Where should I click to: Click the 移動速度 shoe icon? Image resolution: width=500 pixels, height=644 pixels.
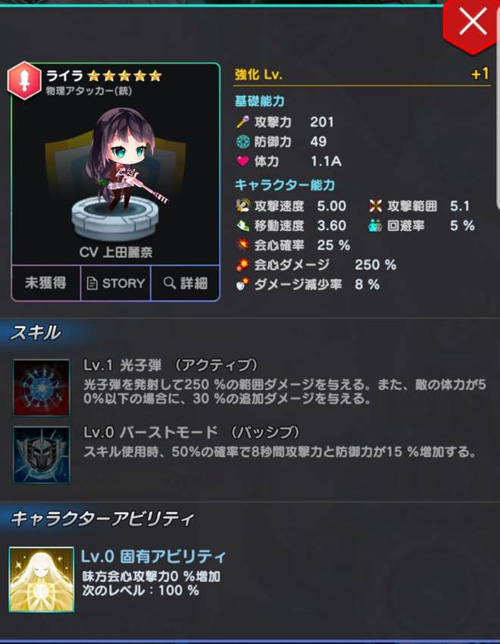pos(243,225)
